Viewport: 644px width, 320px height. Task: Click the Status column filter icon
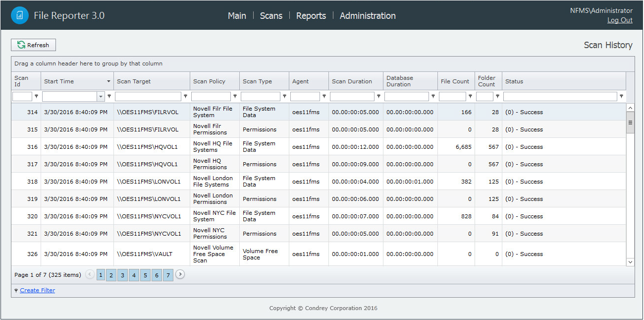pyautogui.click(x=621, y=97)
